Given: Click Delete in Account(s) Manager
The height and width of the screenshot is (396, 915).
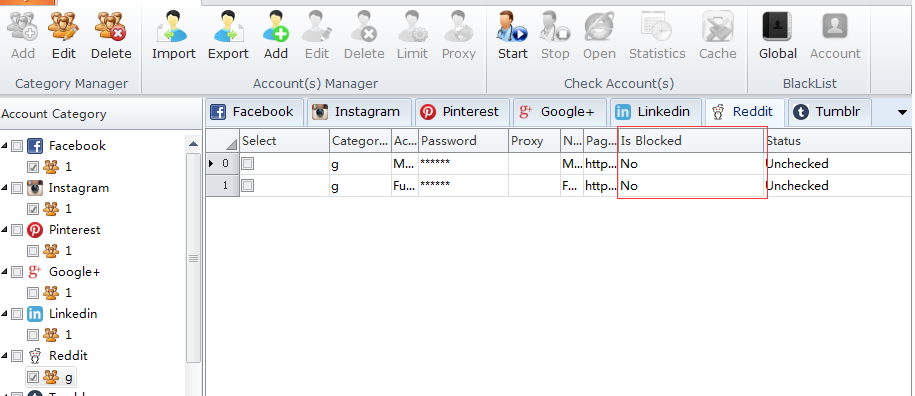Looking at the screenshot, I should [x=364, y=35].
